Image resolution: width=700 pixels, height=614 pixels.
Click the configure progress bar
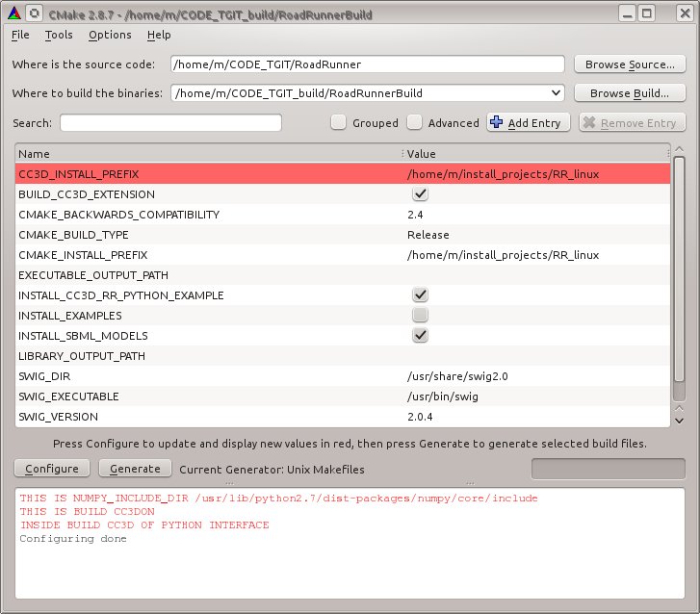[x=609, y=469]
